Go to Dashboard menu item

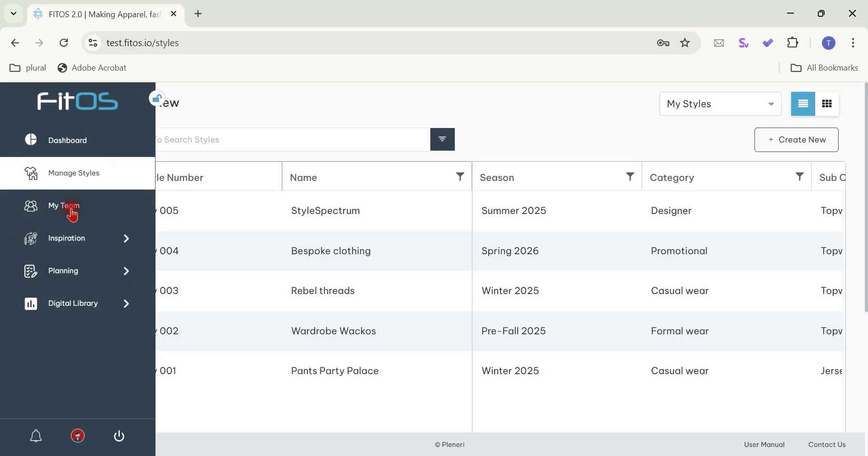(78, 140)
